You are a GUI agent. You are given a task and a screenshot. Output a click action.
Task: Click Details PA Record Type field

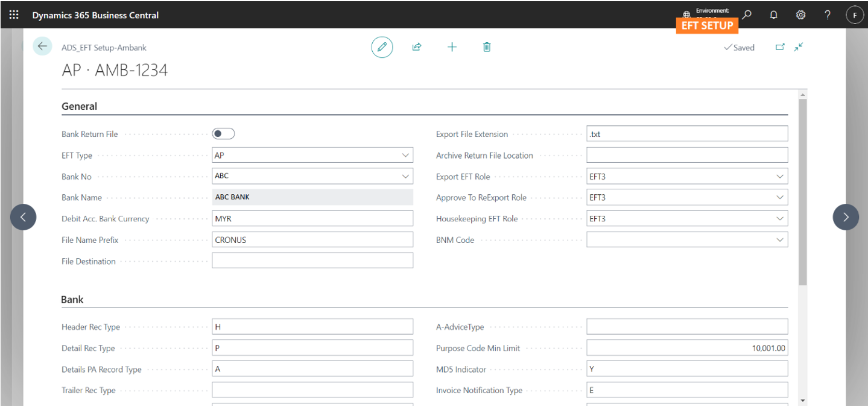(312, 369)
